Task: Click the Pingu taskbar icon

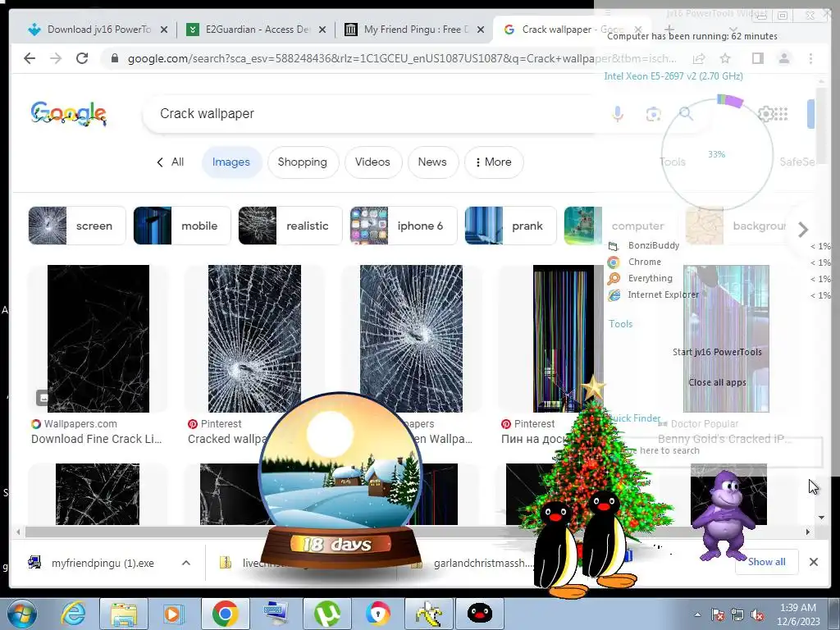Action: coord(479,614)
